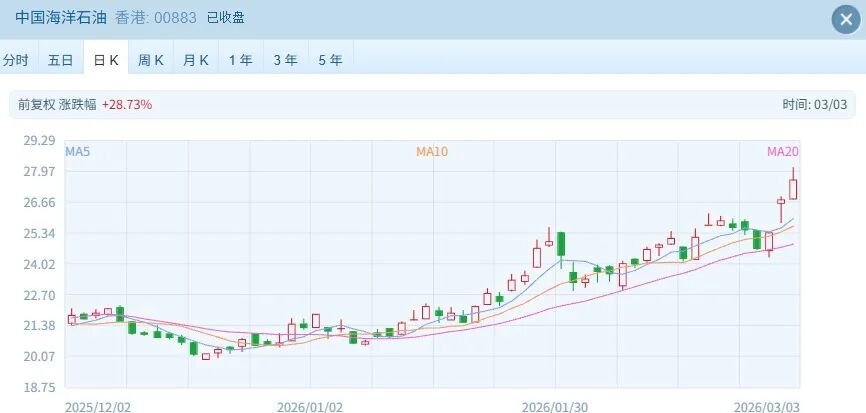This screenshot has width=866, height=413.
Task: Show the 月K monthly chart
Action: pyautogui.click(x=196, y=60)
